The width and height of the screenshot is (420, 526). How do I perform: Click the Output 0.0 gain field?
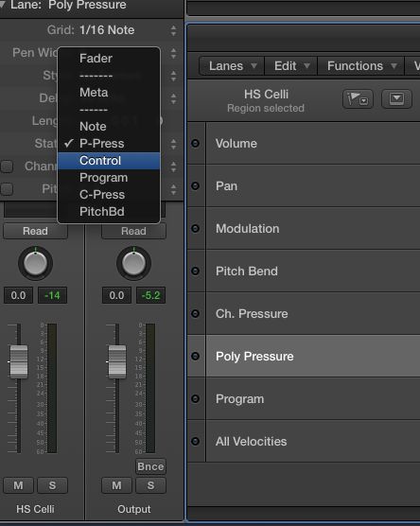point(116,295)
